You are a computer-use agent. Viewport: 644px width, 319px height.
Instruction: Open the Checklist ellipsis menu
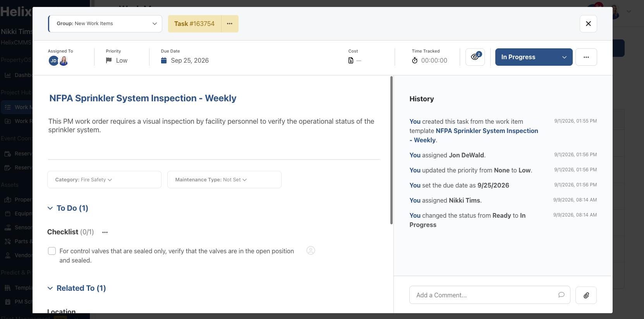(x=105, y=232)
